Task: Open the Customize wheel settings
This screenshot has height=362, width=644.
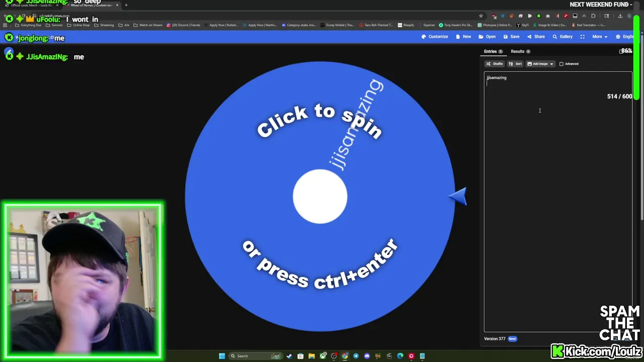Action: click(x=435, y=37)
